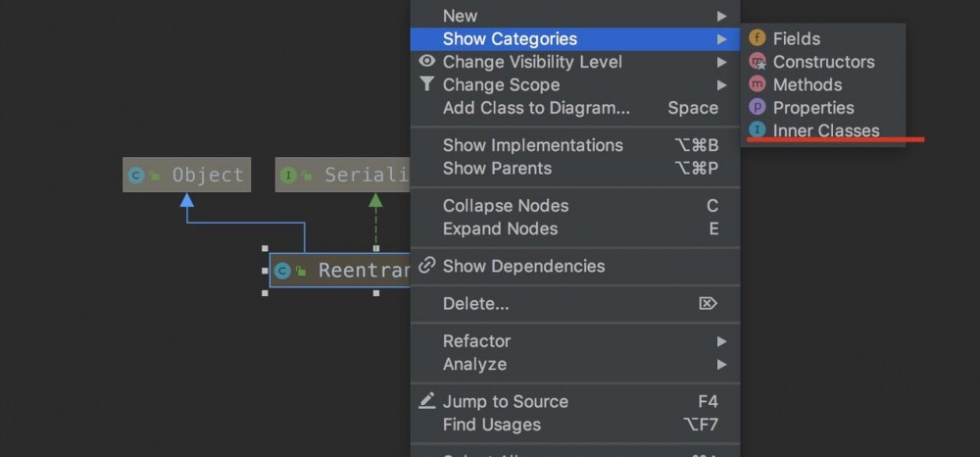Click the Inner Classes category icon

pos(758,129)
